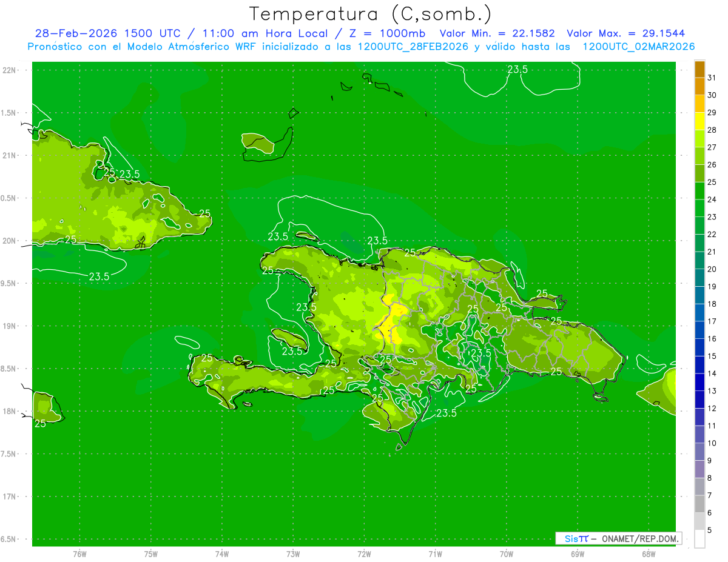The height and width of the screenshot is (562, 728).
Task: Click the legend number 24 label
Action: (712, 199)
